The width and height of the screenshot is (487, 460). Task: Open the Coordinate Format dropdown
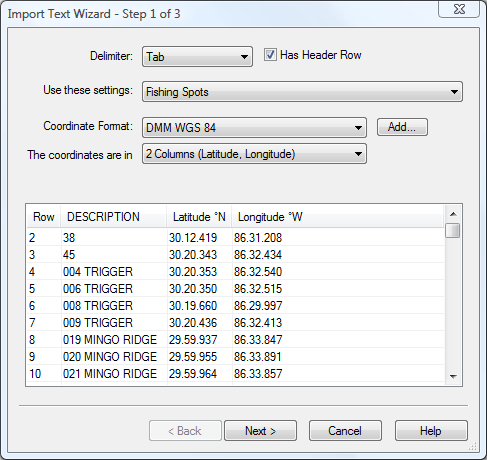click(254, 127)
